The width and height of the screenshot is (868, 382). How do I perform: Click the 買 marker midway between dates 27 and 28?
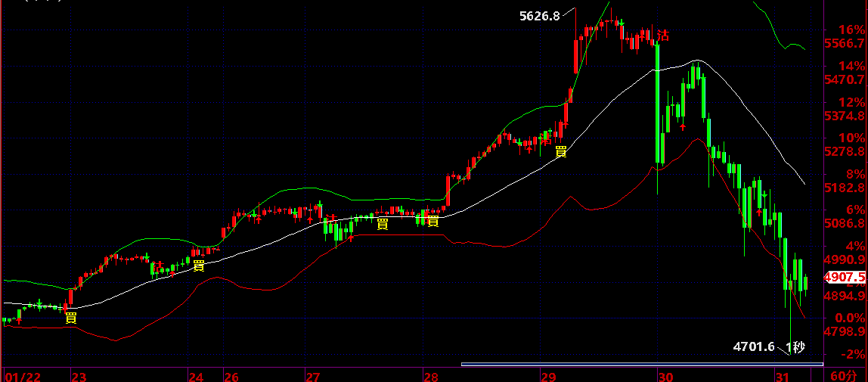pyautogui.click(x=383, y=223)
